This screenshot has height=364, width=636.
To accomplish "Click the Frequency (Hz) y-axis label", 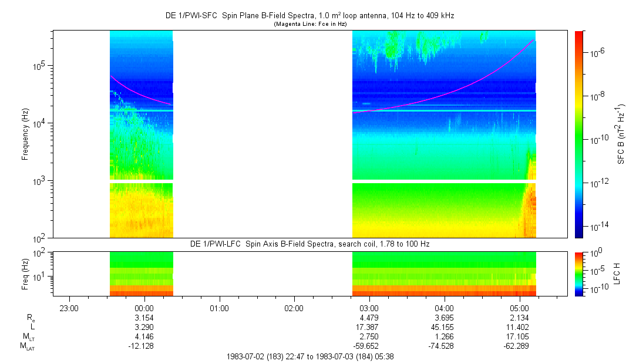I will point(25,134).
